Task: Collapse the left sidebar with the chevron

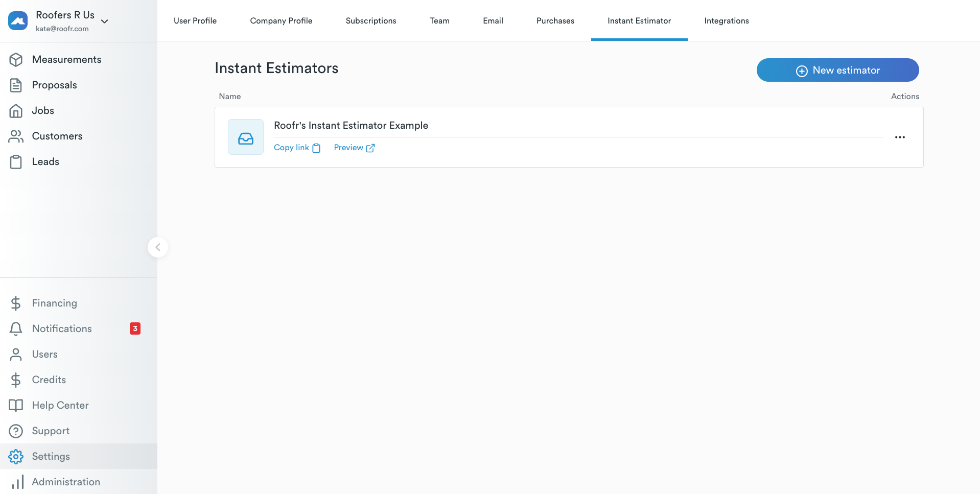Action: (x=157, y=247)
